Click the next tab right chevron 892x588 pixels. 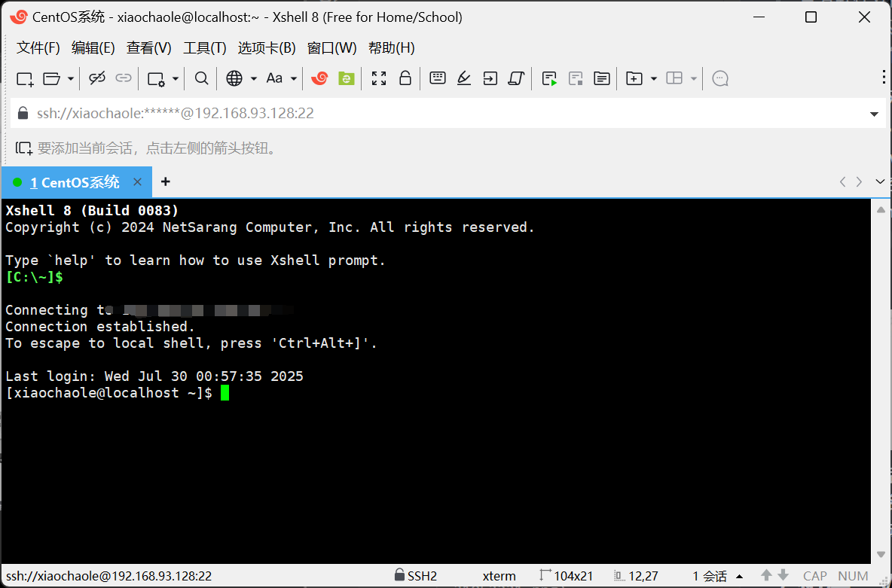click(859, 181)
